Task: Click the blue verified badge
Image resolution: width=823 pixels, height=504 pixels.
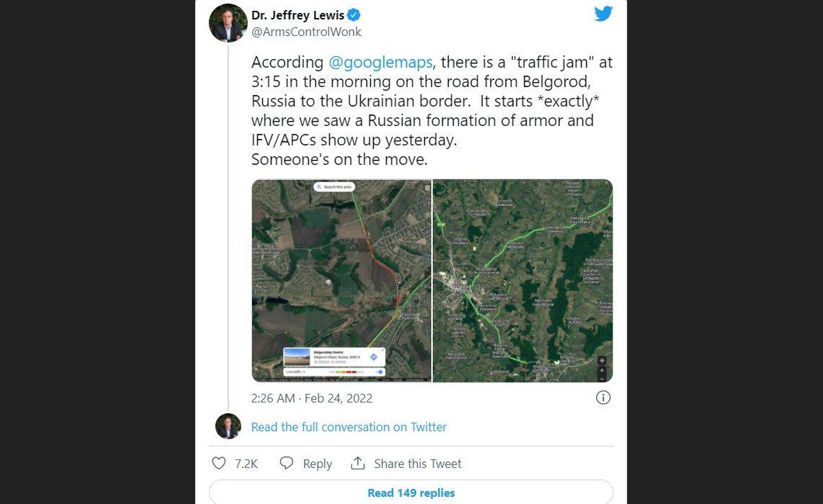Action: pyautogui.click(x=354, y=15)
